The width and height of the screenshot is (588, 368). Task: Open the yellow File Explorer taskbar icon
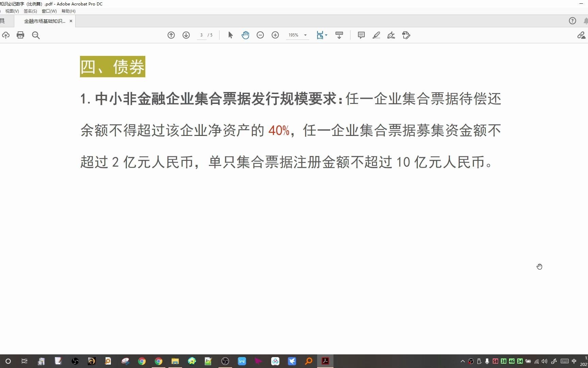[x=175, y=361]
